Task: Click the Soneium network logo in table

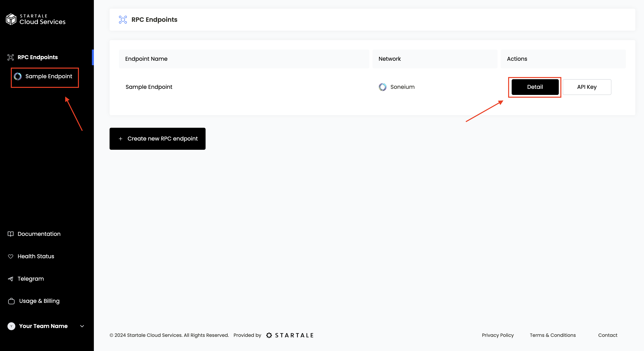Action: pyautogui.click(x=382, y=87)
